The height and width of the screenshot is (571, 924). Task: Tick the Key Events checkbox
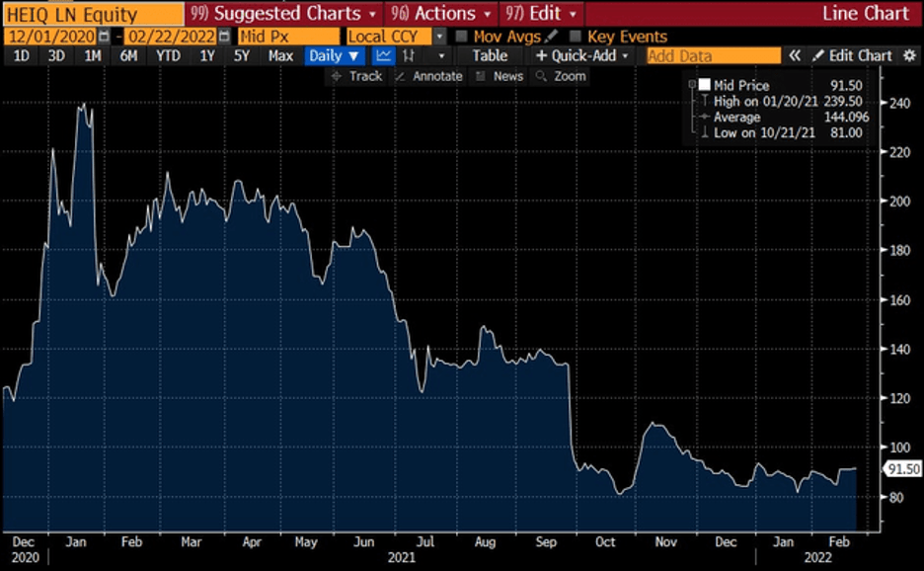click(x=576, y=37)
